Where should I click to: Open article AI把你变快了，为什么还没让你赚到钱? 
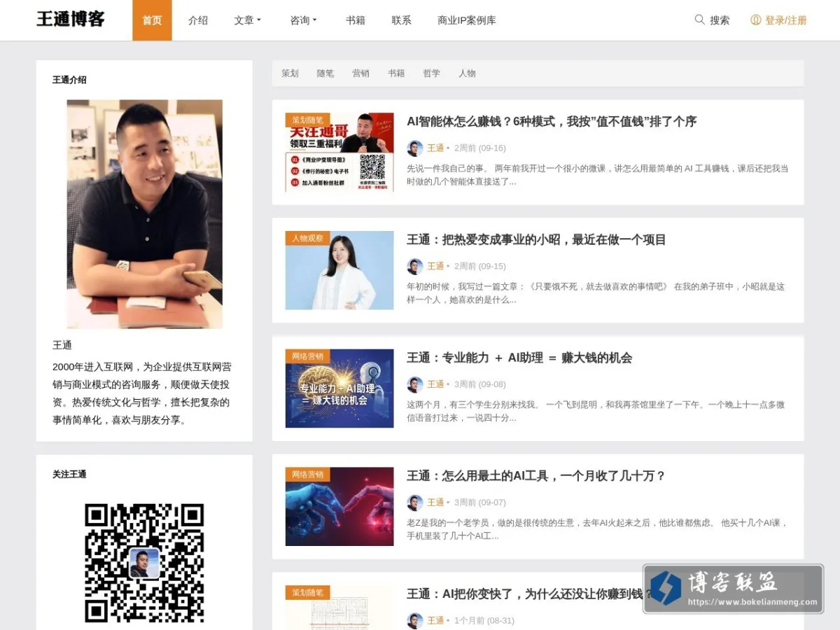pos(530,594)
